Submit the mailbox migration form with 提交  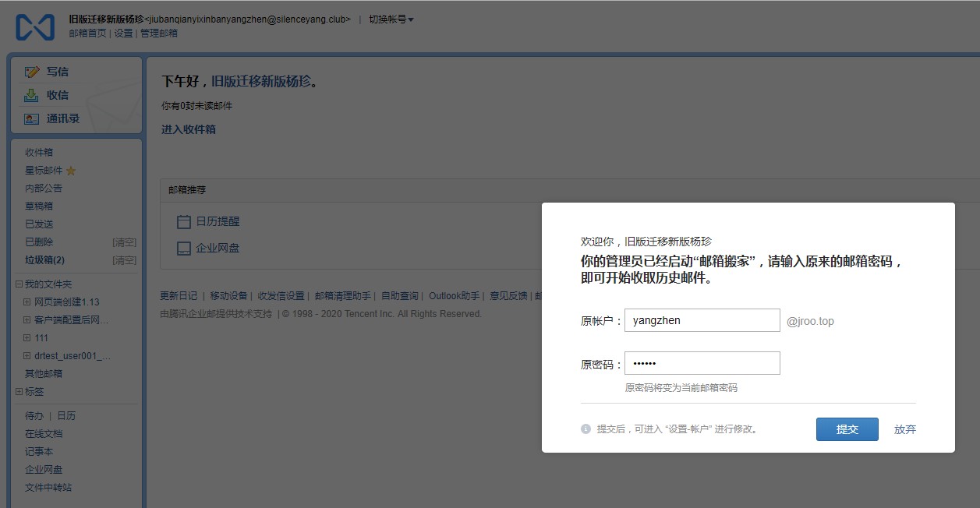pos(847,429)
